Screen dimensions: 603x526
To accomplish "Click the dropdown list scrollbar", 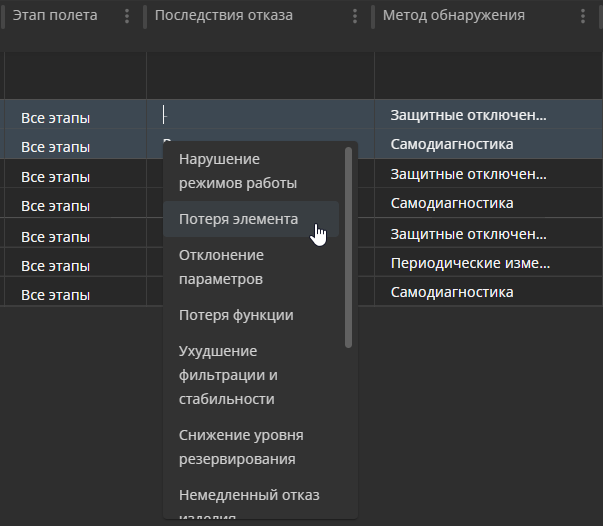I will pos(348,248).
